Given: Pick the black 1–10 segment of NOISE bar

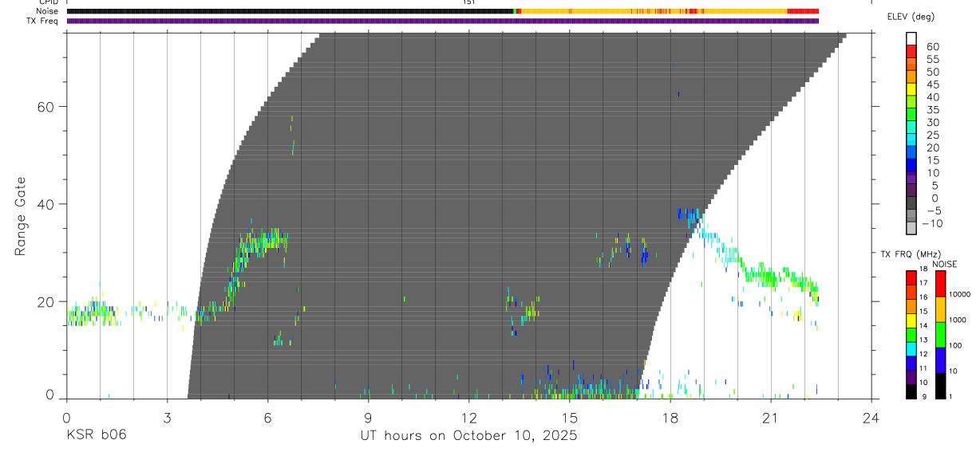Looking at the screenshot, I should pyautogui.click(x=941, y=385).
